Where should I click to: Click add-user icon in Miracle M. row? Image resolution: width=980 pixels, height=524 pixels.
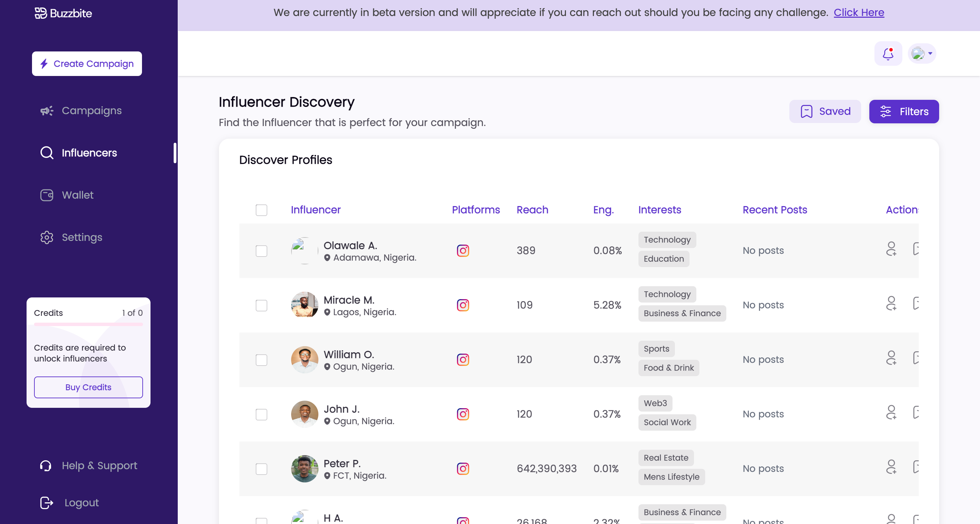[x=890, y=304]
